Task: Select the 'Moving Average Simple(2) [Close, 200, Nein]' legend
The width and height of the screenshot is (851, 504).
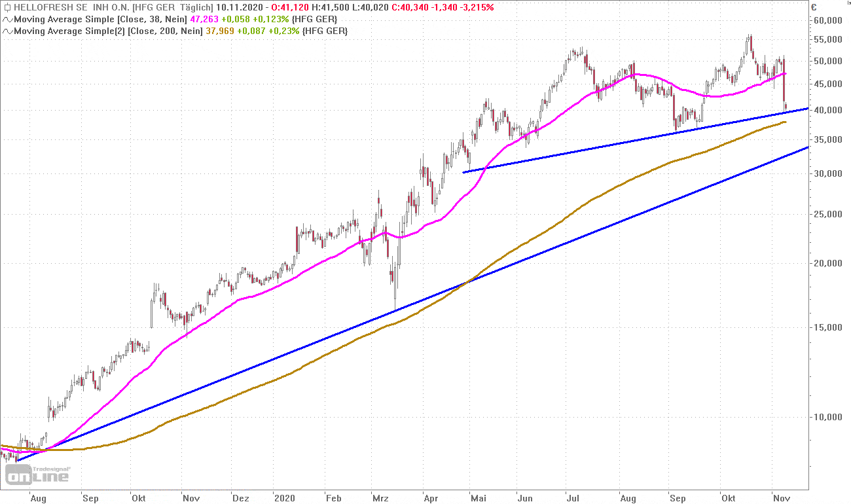Action: (x=109, y=31)
